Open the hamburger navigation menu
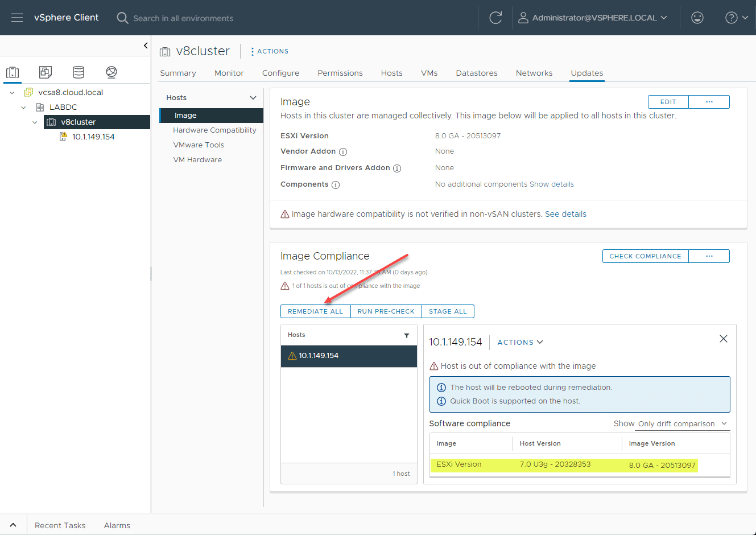This screenshot has width=756, height=535. [17, 18]
